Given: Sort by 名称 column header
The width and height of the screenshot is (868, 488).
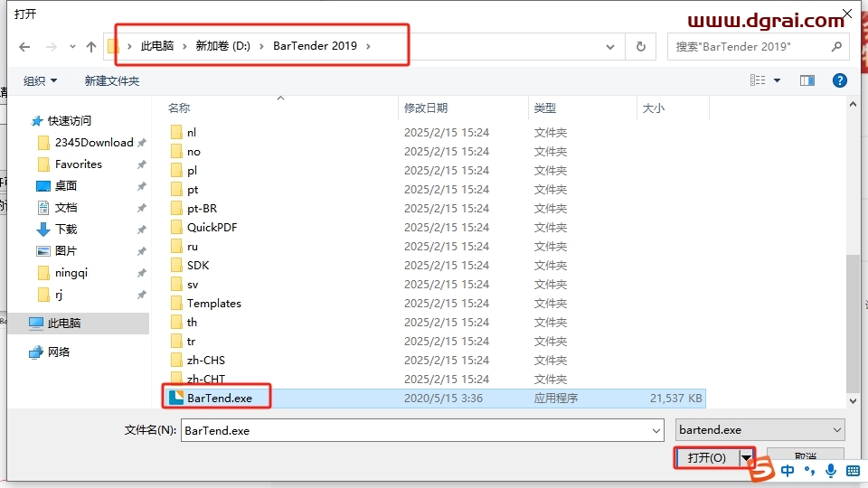Looking at the screenshot, I should pos(179,108).
